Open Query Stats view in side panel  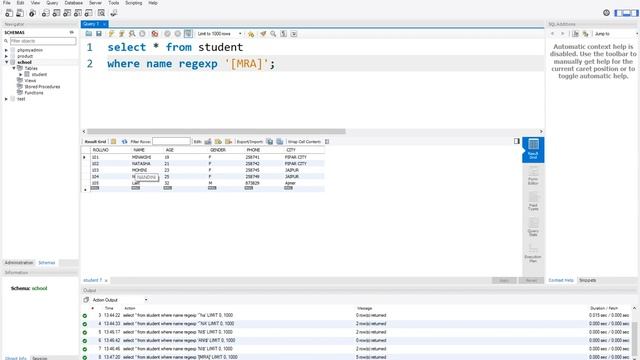click(x=533, y=227)
